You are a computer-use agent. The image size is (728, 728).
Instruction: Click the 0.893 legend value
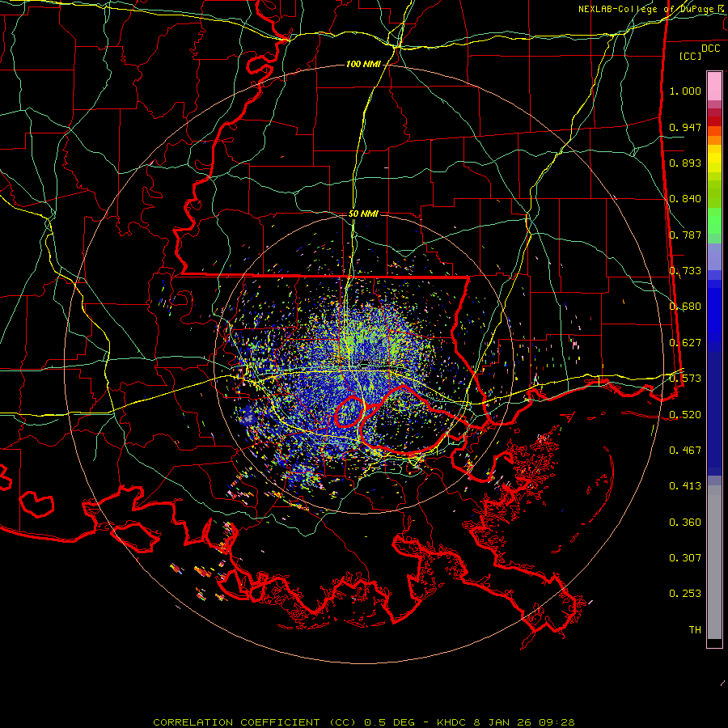click(x=685, y=163)
